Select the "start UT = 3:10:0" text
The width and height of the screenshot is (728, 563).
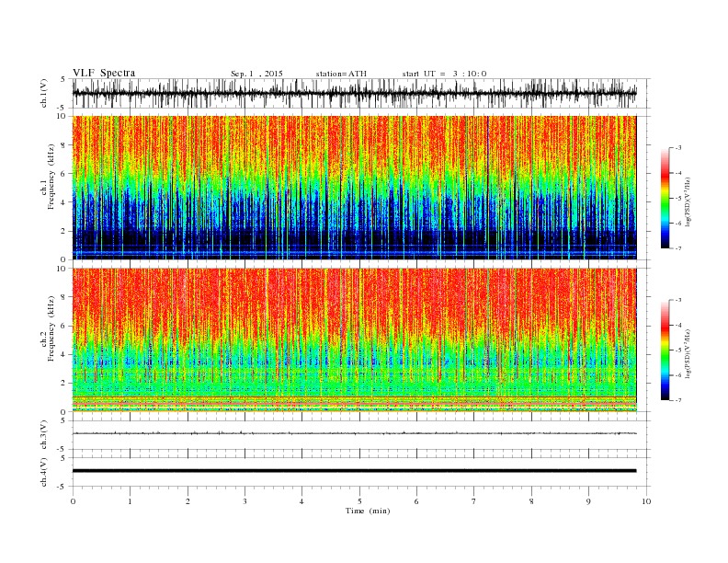(444, 74)
